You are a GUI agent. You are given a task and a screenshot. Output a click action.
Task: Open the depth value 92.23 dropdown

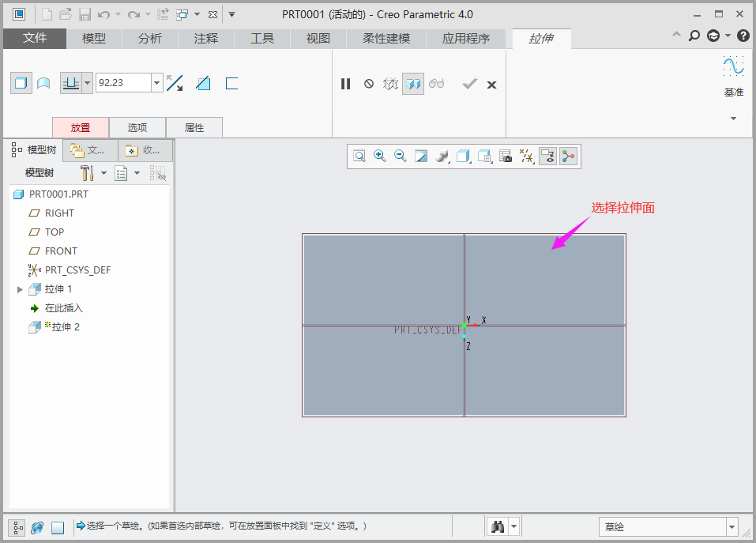pos(156,83)
